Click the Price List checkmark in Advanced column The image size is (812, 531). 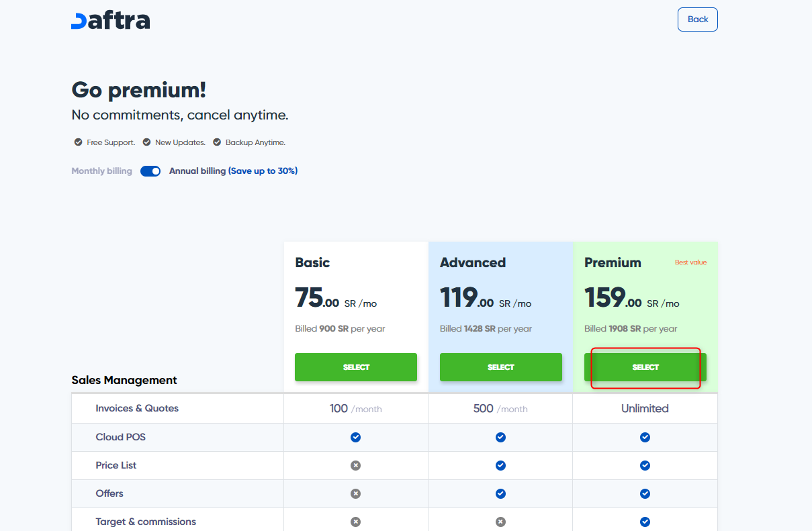click(500, 465)
